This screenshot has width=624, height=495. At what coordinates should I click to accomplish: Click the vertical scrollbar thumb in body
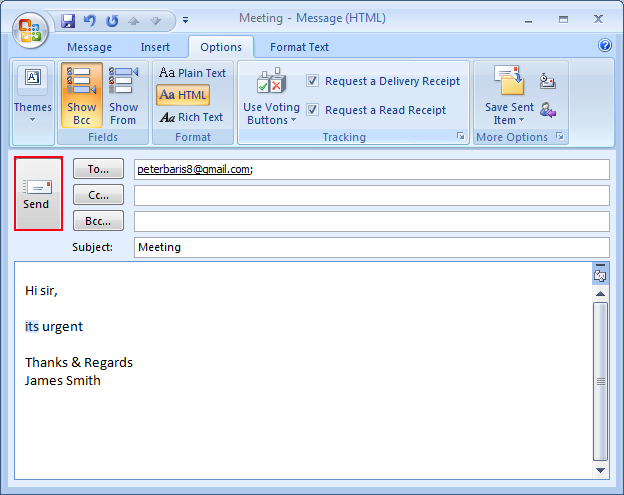tap(600, 381)
